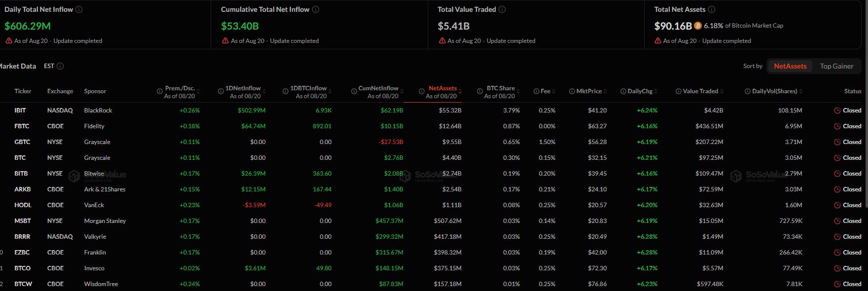Click the -$27.53B cumulative inflow value
Viewport: 868px width, 291px height.
pos(391,142)
